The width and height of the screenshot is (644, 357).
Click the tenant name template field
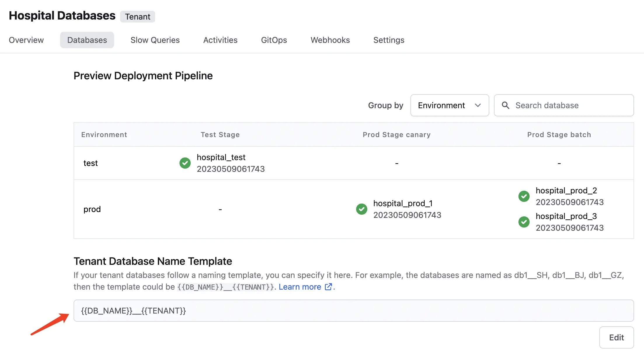click(x=354, y=311)
